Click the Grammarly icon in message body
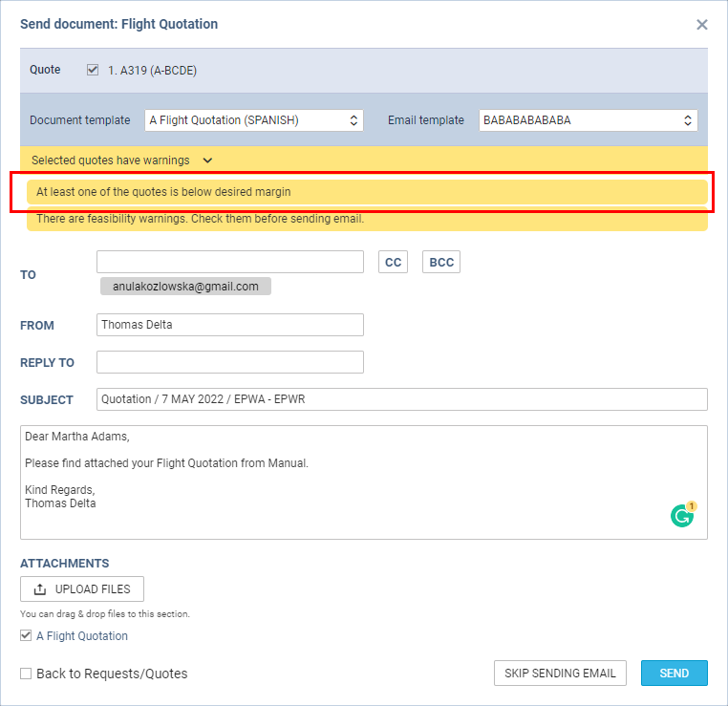The height and width of the screenshot is (706, 728). (x=682, y=515)
